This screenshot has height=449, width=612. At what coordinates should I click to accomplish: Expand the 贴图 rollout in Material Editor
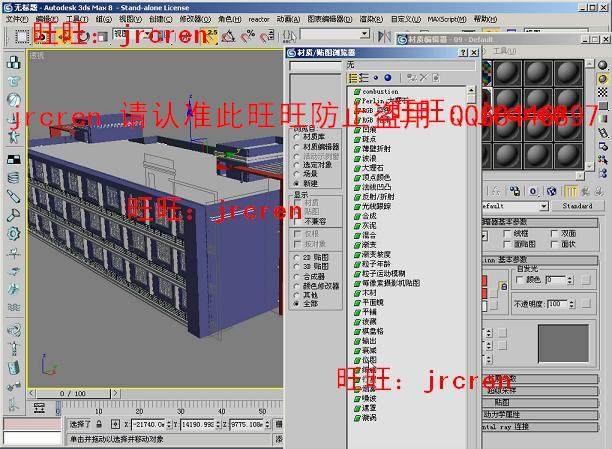click(x=540, y=402)
